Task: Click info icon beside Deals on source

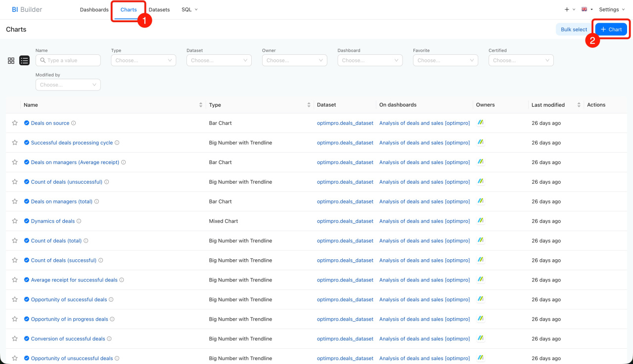Action: (x=74, y=123)
